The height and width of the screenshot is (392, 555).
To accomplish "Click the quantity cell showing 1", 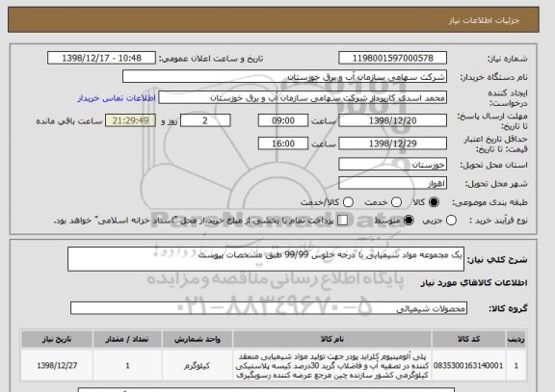I will [x=127, y=365].
